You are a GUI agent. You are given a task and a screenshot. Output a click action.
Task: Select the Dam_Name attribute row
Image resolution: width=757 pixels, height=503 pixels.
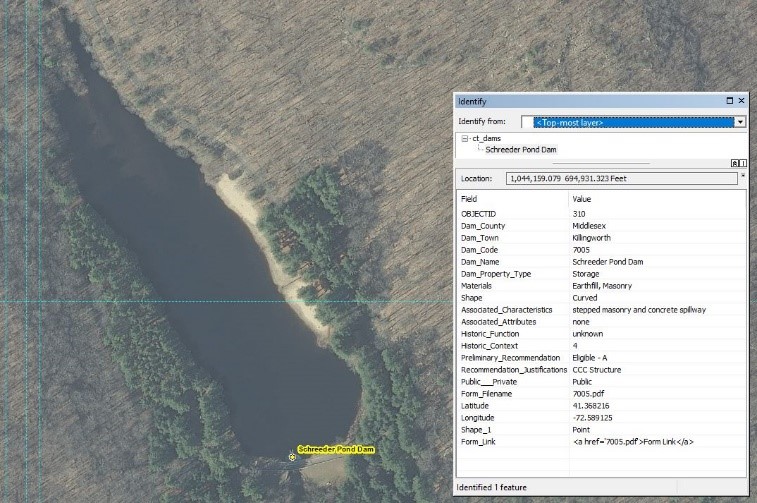[512, 262]
